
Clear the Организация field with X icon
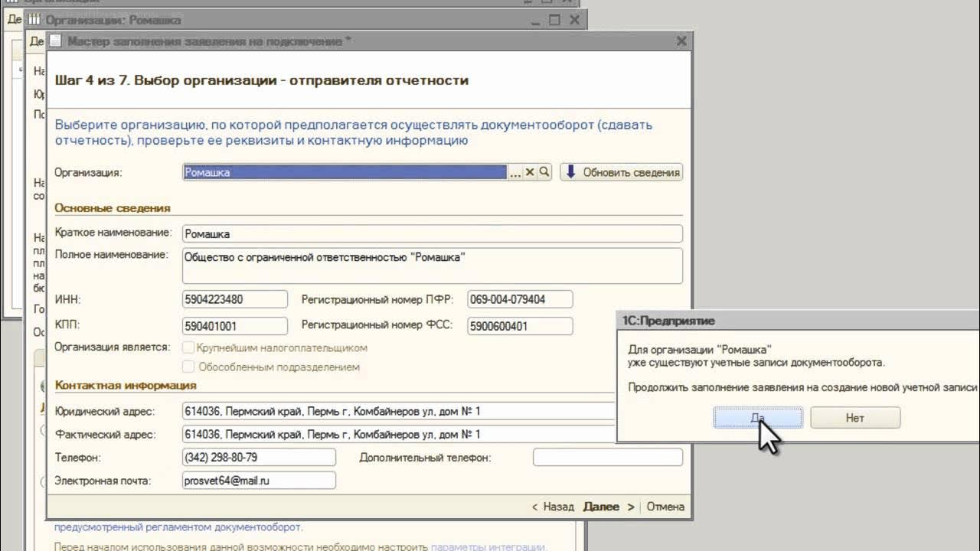(x=530, y=173)
